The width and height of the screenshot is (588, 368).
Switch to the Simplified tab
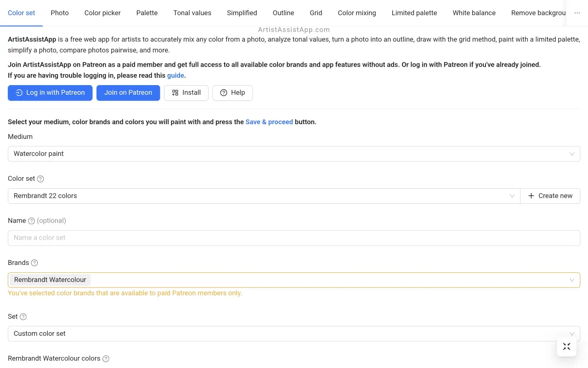pos(242,13)
